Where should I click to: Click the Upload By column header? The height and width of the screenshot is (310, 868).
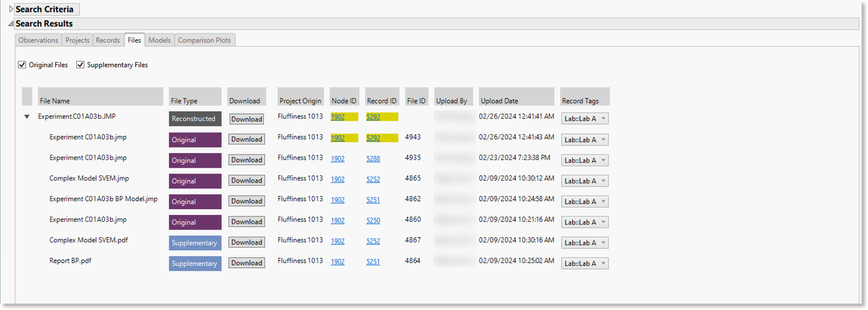453,96
